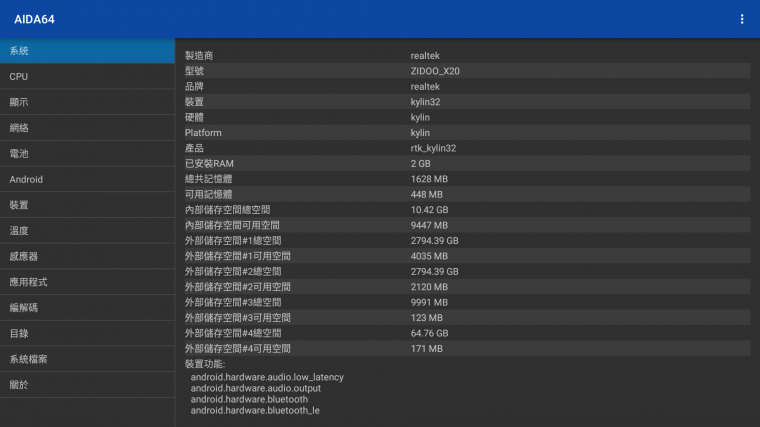This screenshot has height=427, width=760.
Task: Go to the 編解碼 section
Action: 87,308
